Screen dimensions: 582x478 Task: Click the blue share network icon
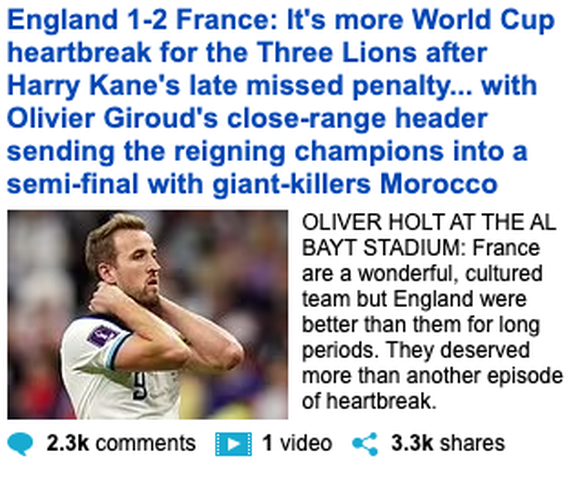click(365, 444)
